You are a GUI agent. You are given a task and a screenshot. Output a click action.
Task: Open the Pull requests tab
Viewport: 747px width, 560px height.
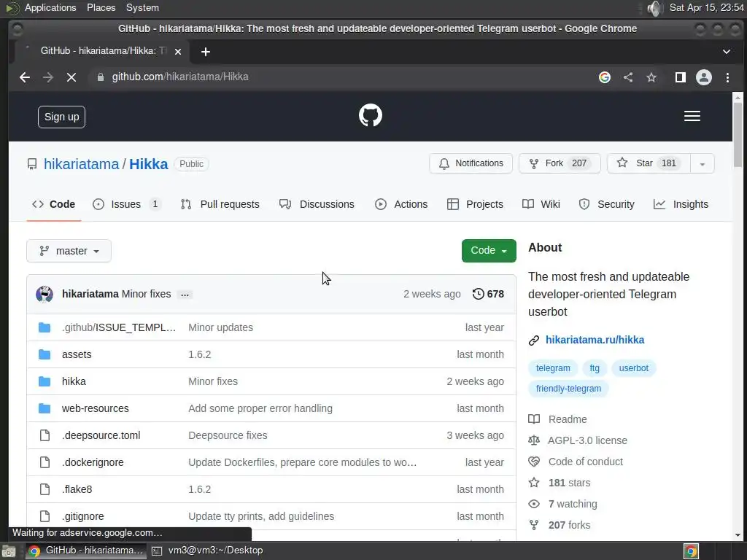(220, 204)
